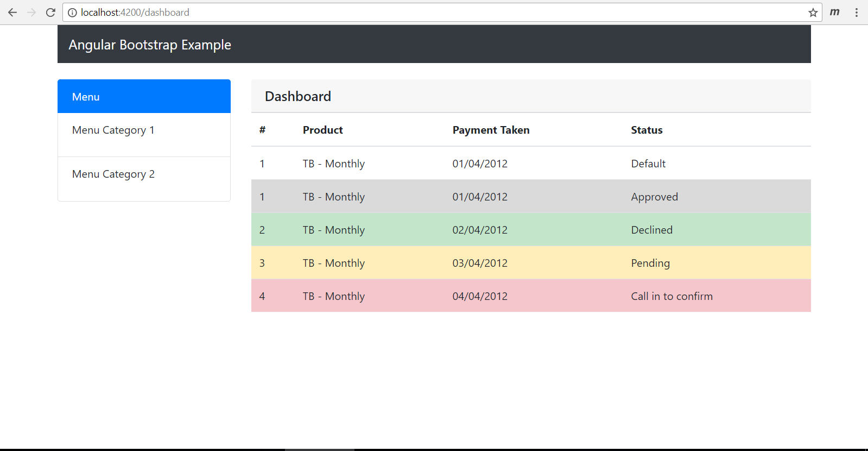Image resolution: width=868 pixels, height=451 pixels.
Task: Click payment date in the Approved row
Action: (480, 197)
